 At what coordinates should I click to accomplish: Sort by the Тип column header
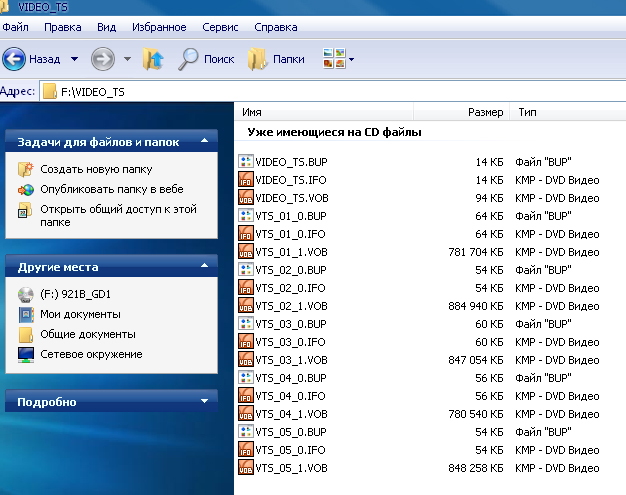click(568, 112)
